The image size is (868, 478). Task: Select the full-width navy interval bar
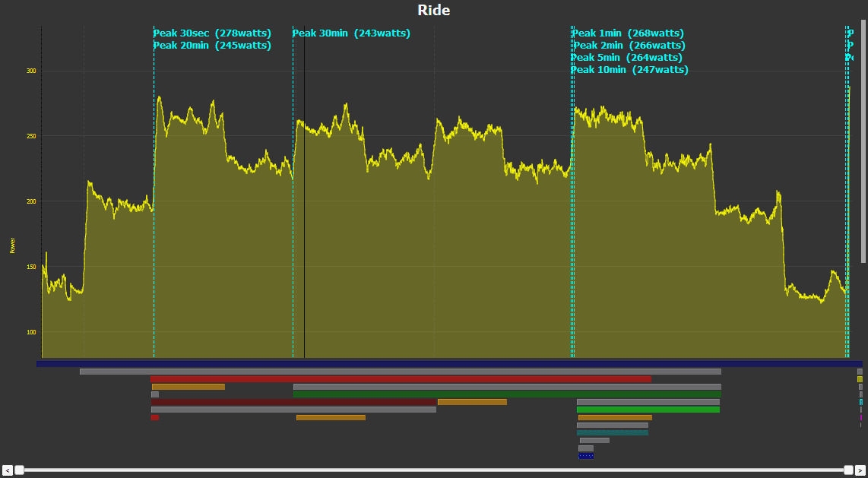pyautogui.click(x=448, y=364)
